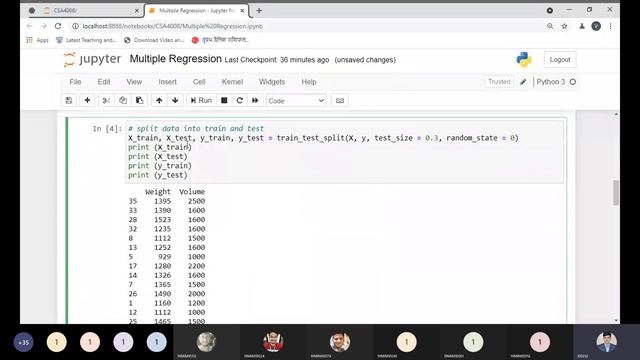Click the Weight column header in output
Image resolution: width=640 pixels, height=360 pixels.
(158, 191)
